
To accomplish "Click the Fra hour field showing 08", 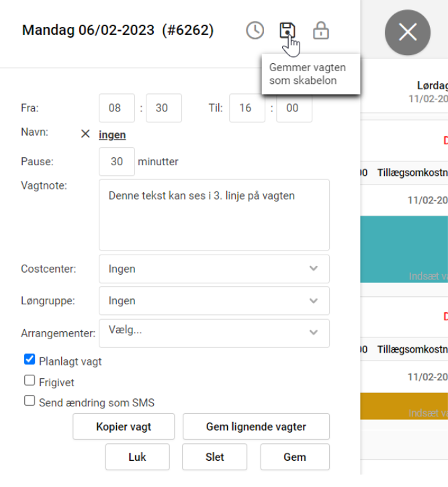I will click(x=116, y=108).
